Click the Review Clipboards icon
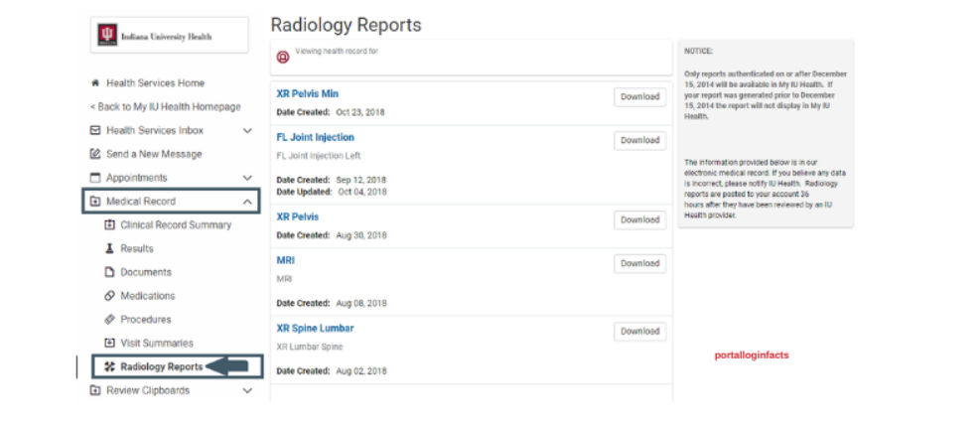980x426 pixels. tap(95, 390)
